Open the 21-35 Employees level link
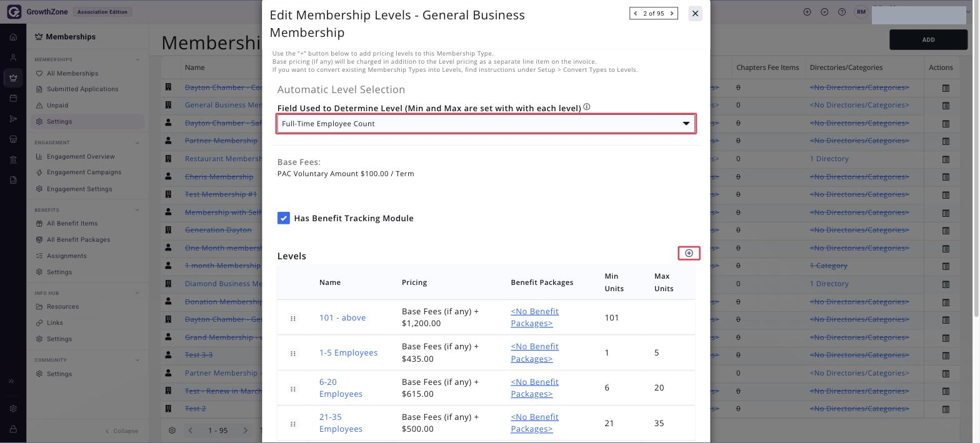Image resolution: width=980 pixels, height=443 pixels. pos(341,423)
